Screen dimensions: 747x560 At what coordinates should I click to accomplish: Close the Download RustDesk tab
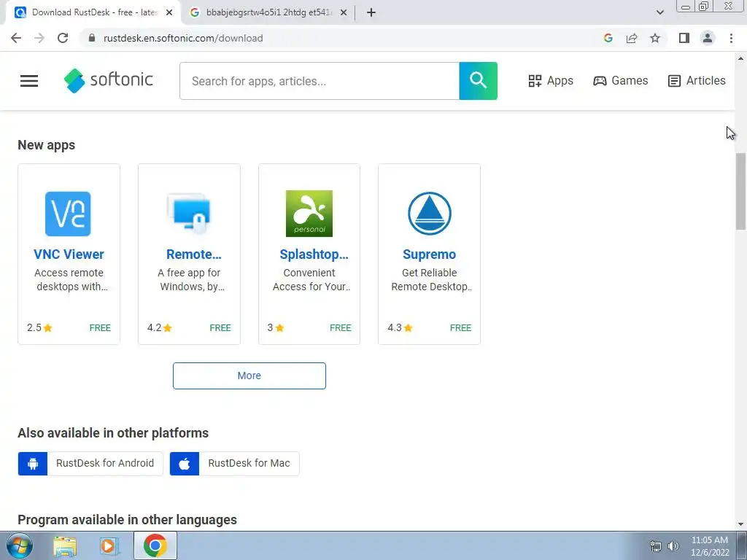click(169, 13)
